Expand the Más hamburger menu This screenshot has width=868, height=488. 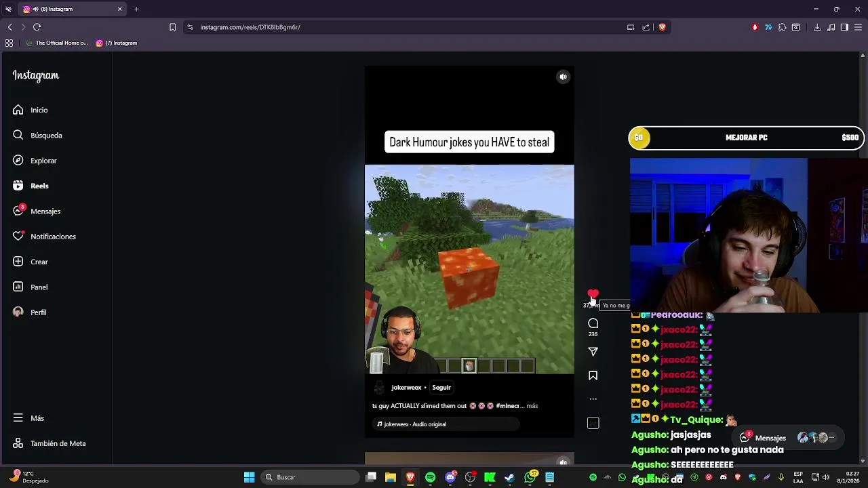pos(18,418)
